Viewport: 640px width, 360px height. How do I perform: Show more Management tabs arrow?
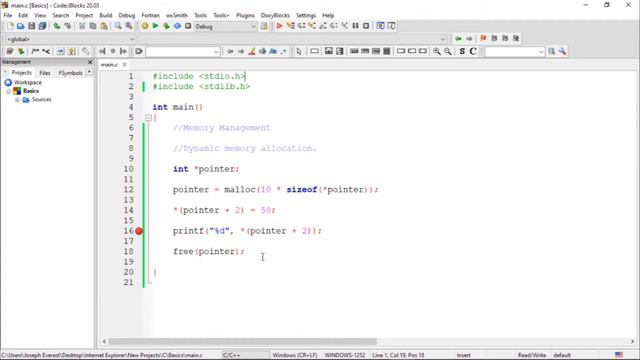click(89, 73)
